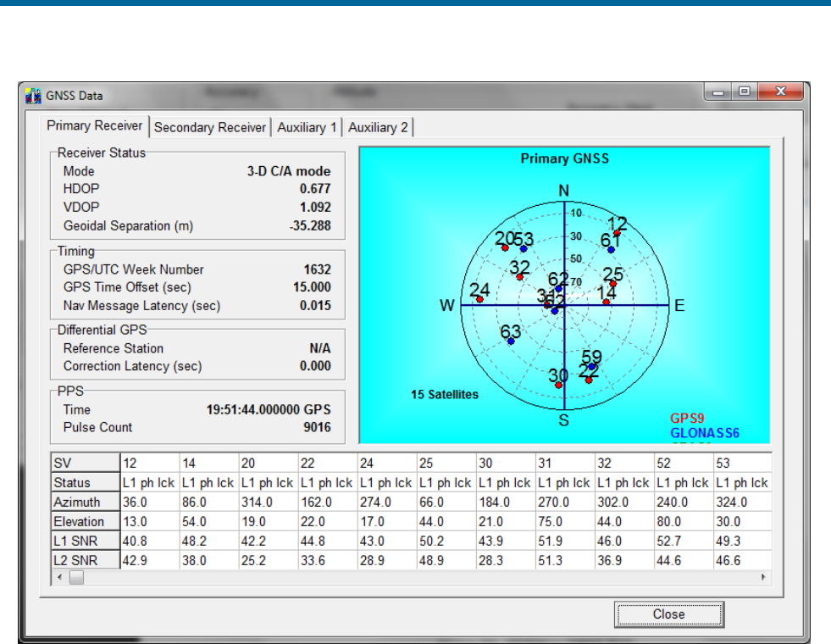Click satellite 61 blue dot on plot
Viewport: 831px width, 644px height.
(x=611, y=250)
